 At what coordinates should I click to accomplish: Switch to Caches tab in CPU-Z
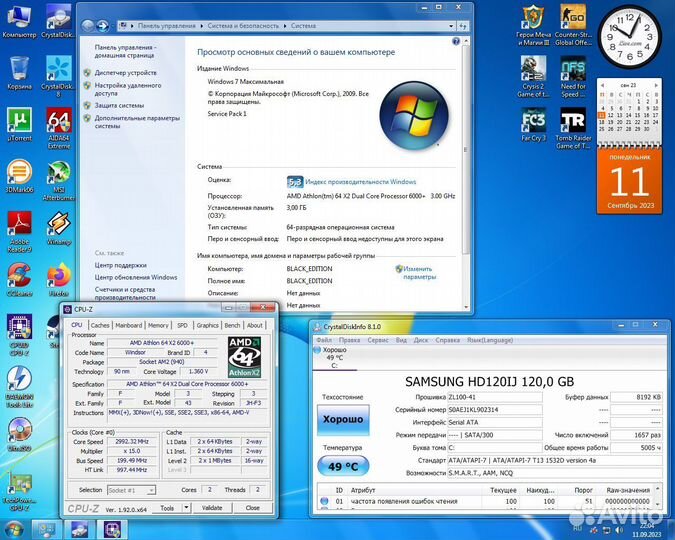[x=100, y=325]
